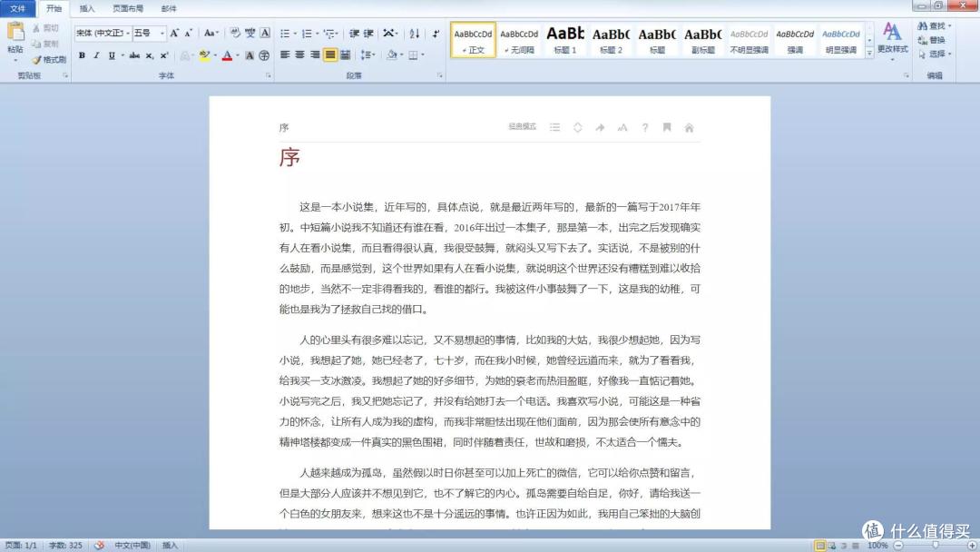
Task: Toggle Italic formatting
Action: 96,55
